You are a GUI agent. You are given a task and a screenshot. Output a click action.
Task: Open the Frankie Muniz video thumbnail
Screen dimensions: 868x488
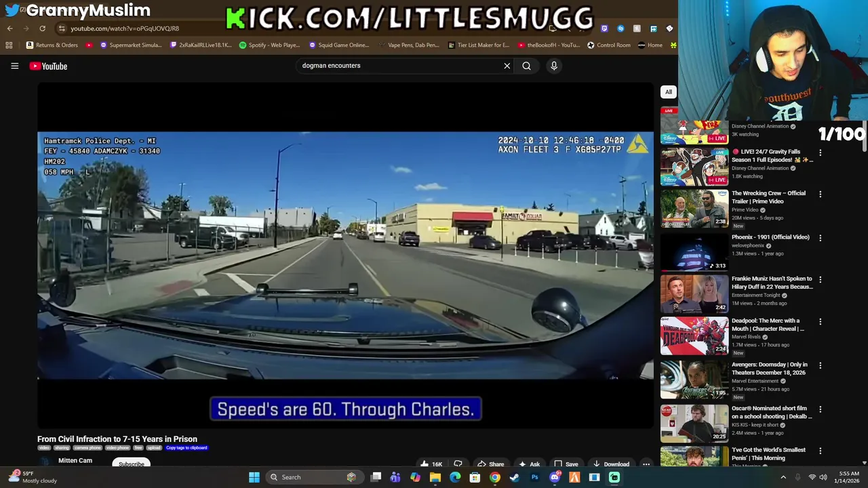694,293
